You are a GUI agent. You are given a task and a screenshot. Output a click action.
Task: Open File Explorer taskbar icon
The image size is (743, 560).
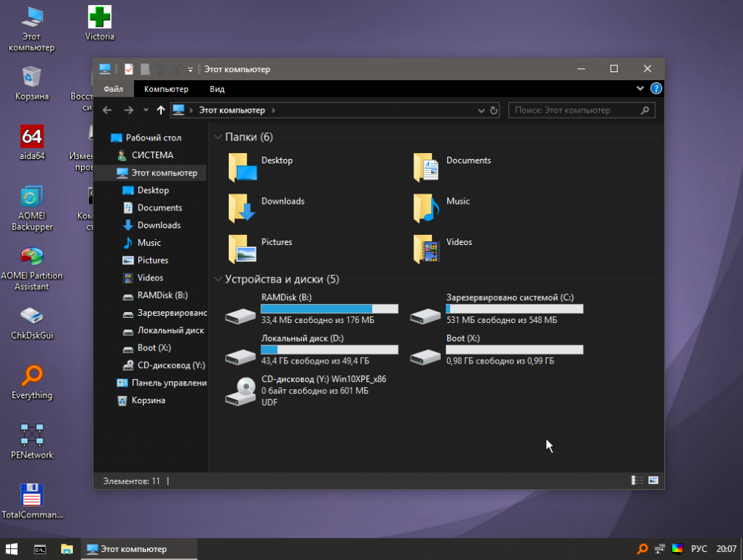point(67,549)
